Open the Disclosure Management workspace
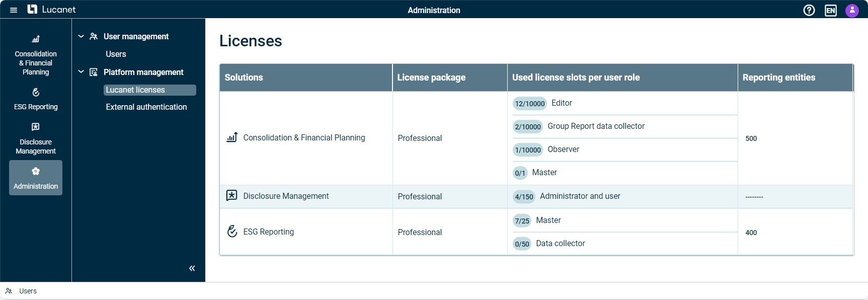The image size is (868, 300). (36, 138)
